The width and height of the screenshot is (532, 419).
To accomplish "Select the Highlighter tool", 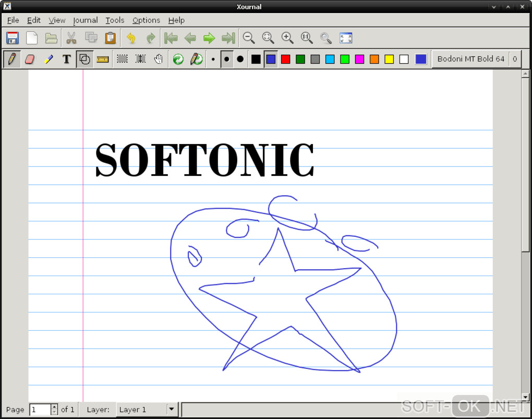I will tap(49, 59).
